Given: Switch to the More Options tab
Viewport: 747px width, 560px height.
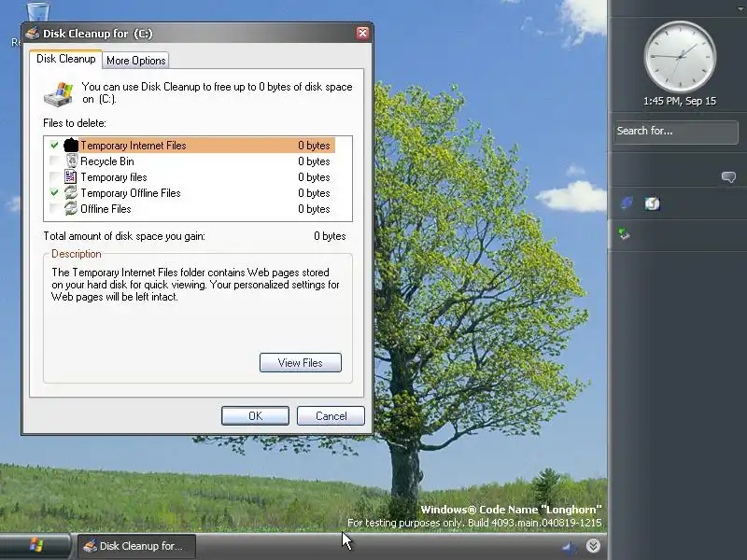Looking at the screenshot, I should click(135, 61).
